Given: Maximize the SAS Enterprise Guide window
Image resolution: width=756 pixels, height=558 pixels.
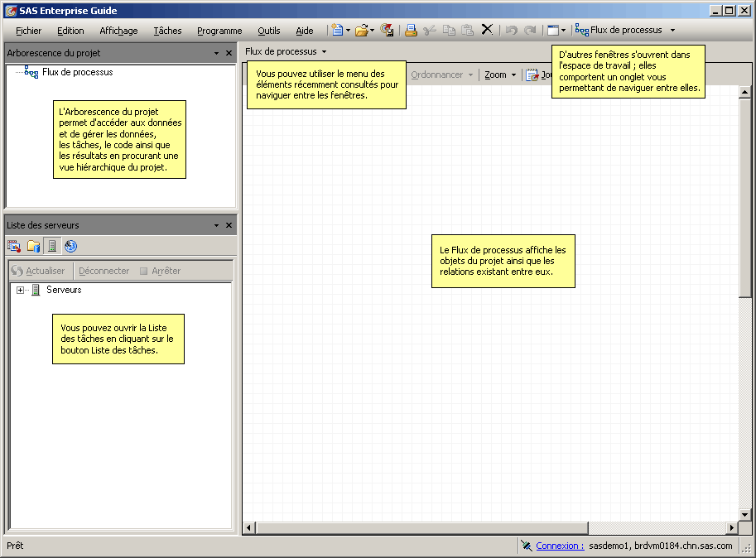Looking at the screenshot, I should pos(730,11).
